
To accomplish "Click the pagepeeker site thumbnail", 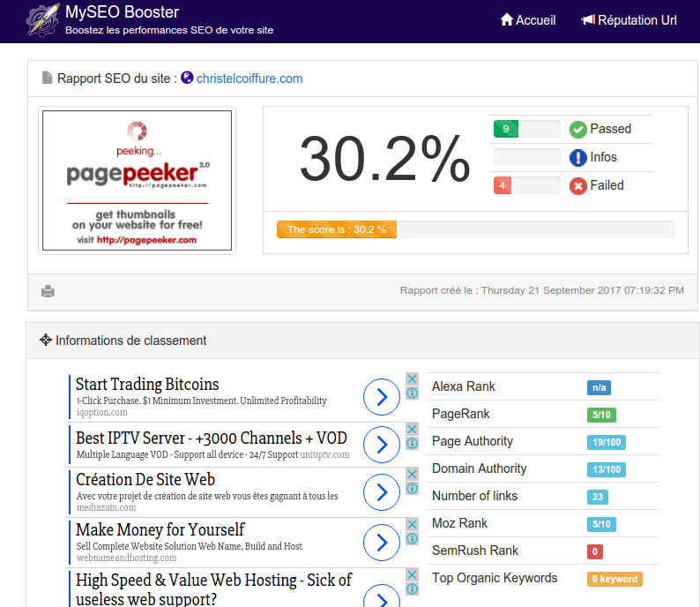I will click(x=137, y=181).
